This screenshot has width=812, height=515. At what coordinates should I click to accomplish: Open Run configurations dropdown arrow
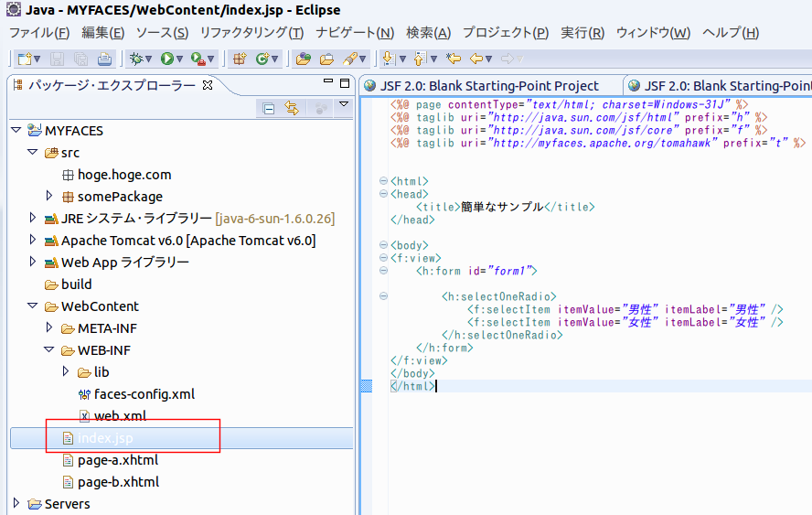tap(180, 59)
